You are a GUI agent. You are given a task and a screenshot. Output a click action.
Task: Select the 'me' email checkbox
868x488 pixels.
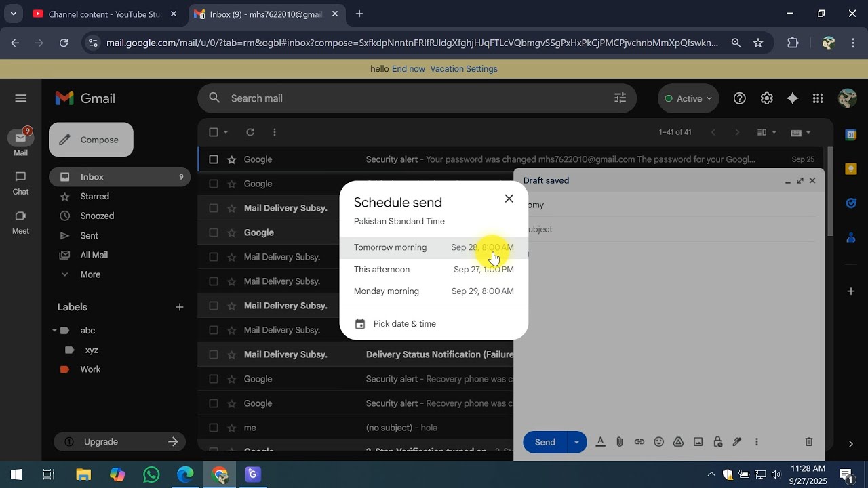pyautogui.click(x=214, y=428)
